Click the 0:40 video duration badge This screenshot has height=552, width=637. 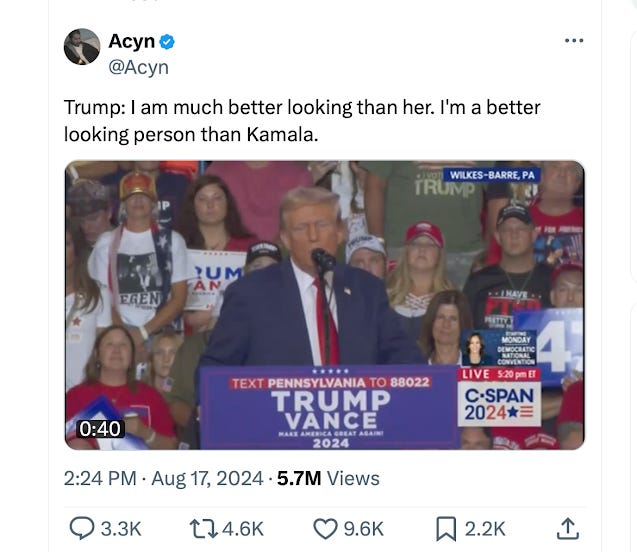point(100,429)
